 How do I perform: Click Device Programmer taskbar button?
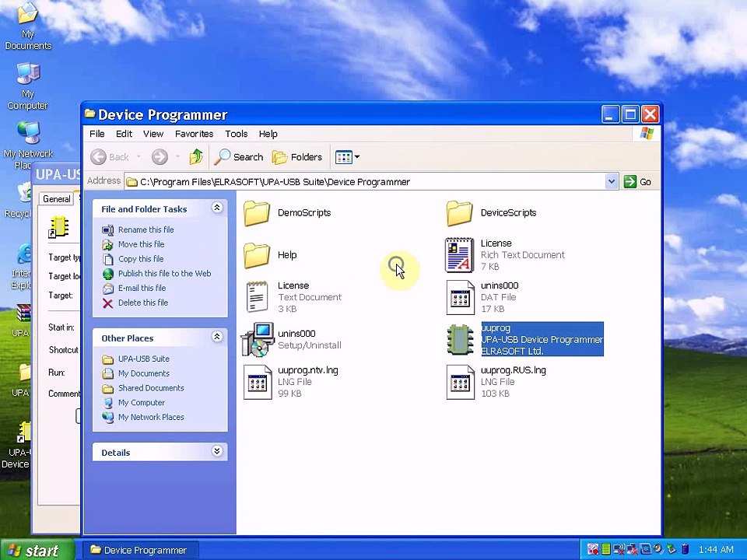point(139,550)
